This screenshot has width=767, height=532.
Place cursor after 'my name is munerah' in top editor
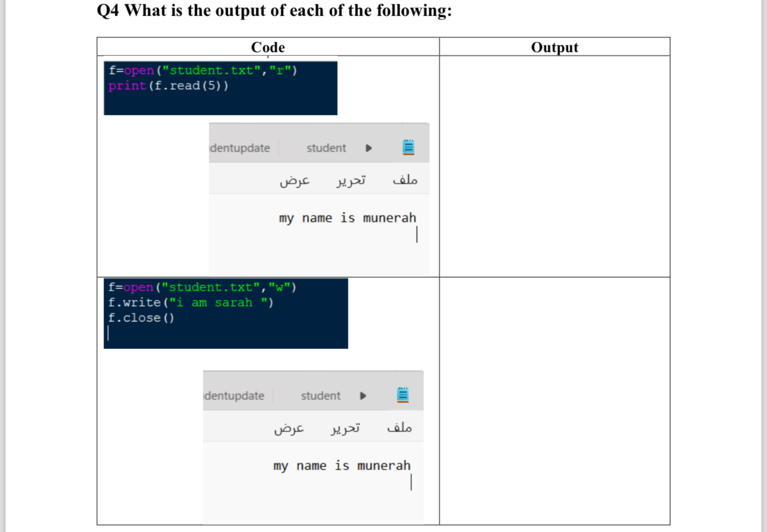(416, 234)
